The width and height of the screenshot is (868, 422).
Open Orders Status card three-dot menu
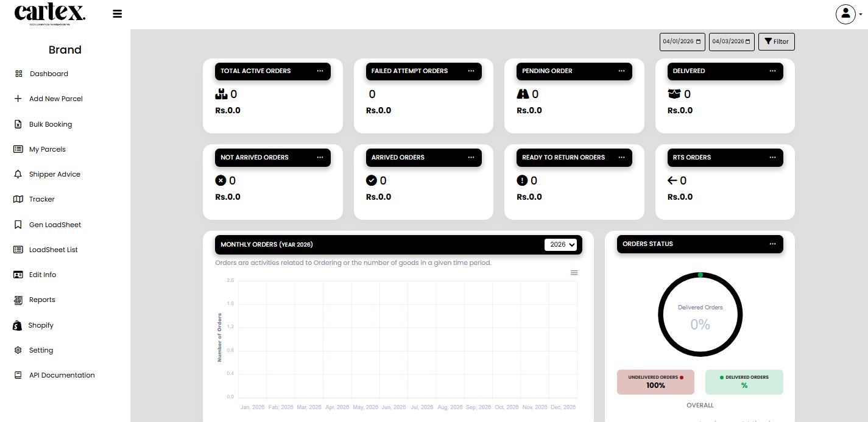point(772,244)
